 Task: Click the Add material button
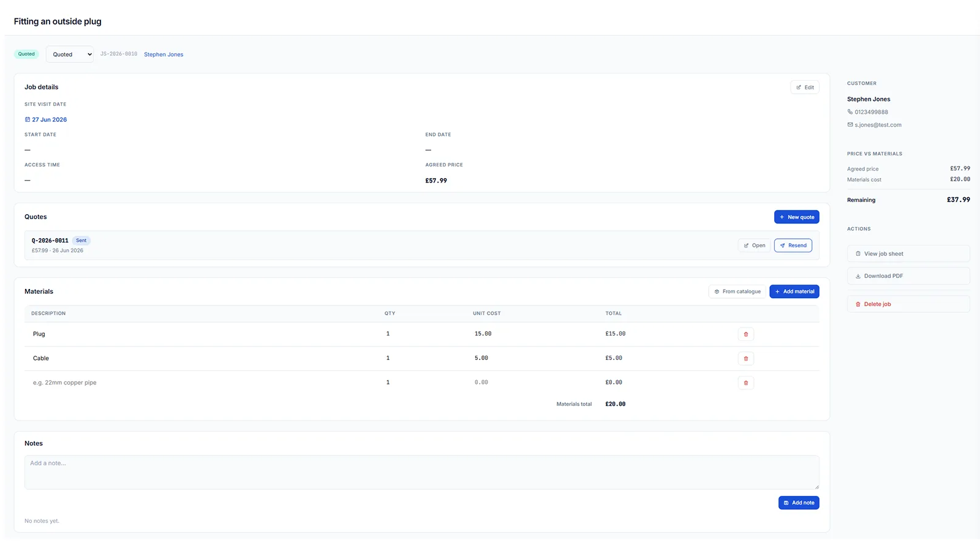click(x=794, y=291)
